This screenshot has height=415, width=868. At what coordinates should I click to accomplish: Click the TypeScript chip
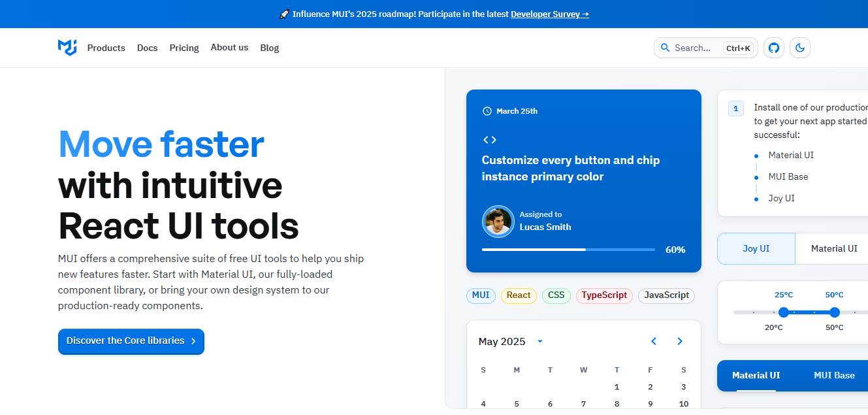point(604,295)
